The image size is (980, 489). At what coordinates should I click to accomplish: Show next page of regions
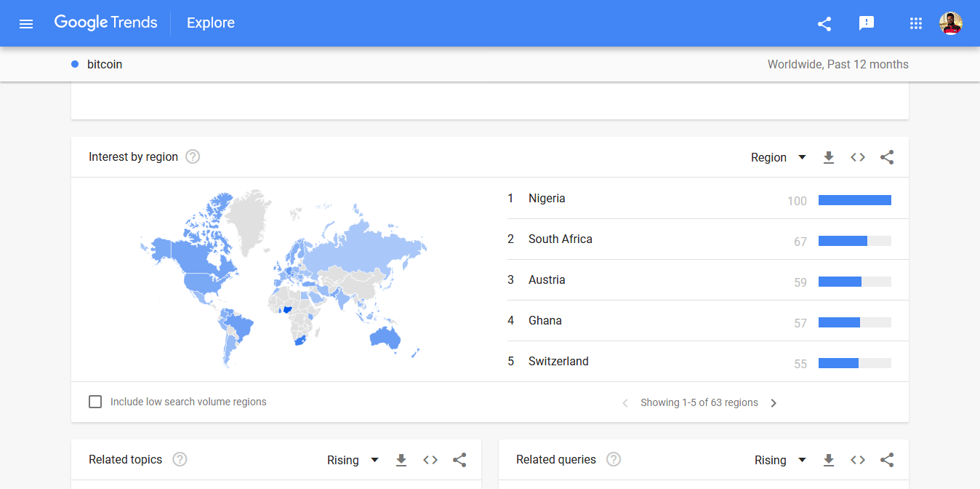[773, 402]
